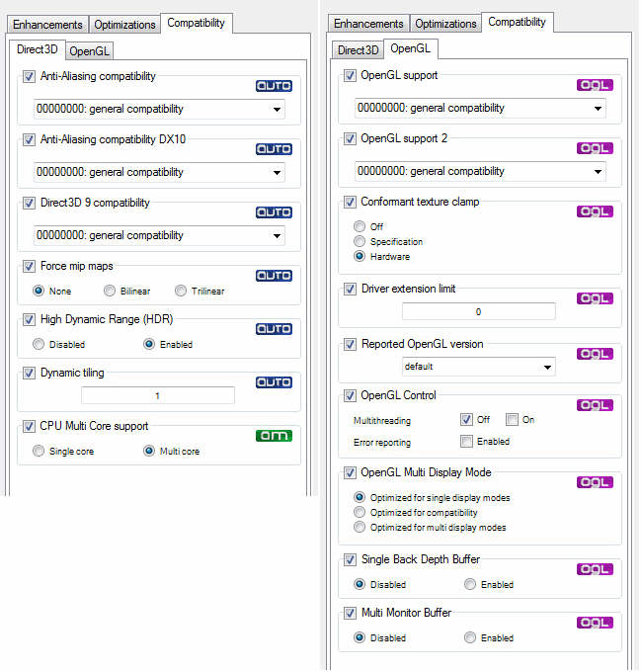
Task: Click the OGL badge for Conformant texture clamp
Action: point(595,211)
